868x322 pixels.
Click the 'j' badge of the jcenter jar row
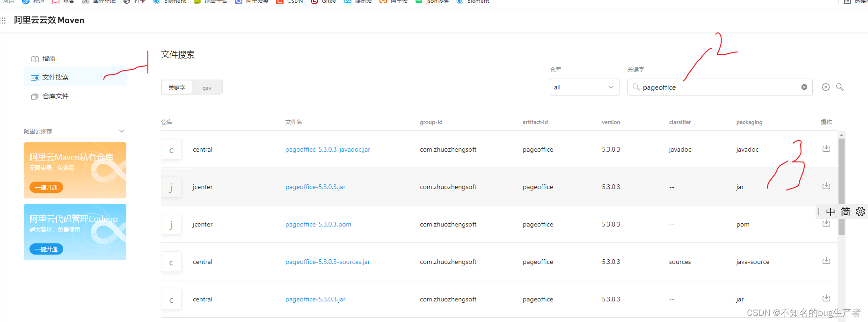coord(171,187)
